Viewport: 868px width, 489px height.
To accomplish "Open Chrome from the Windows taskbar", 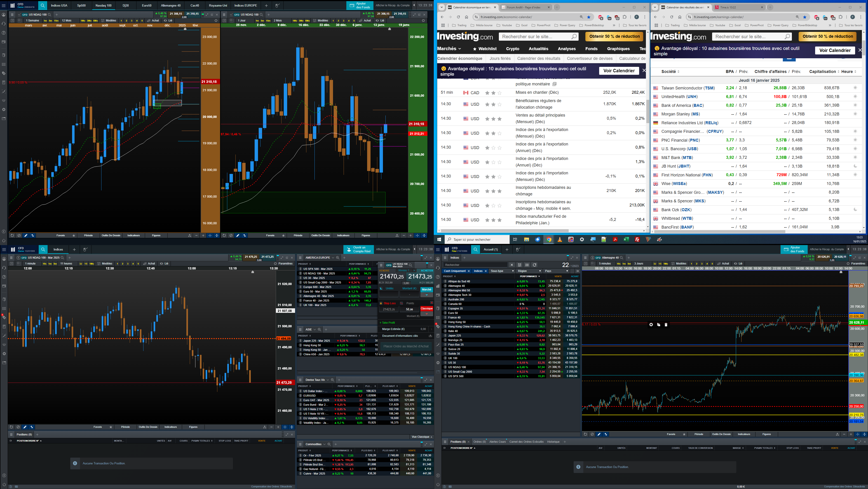I will tap(549, 239).
